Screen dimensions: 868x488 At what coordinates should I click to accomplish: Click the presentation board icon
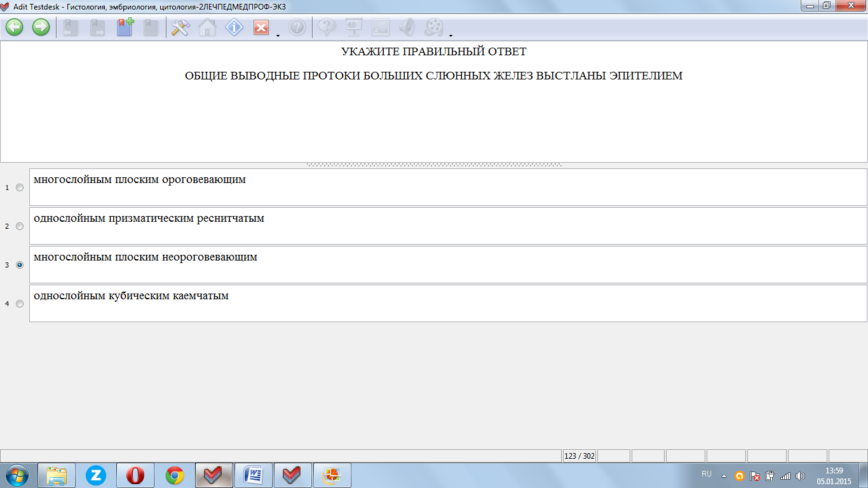[353, 27]
